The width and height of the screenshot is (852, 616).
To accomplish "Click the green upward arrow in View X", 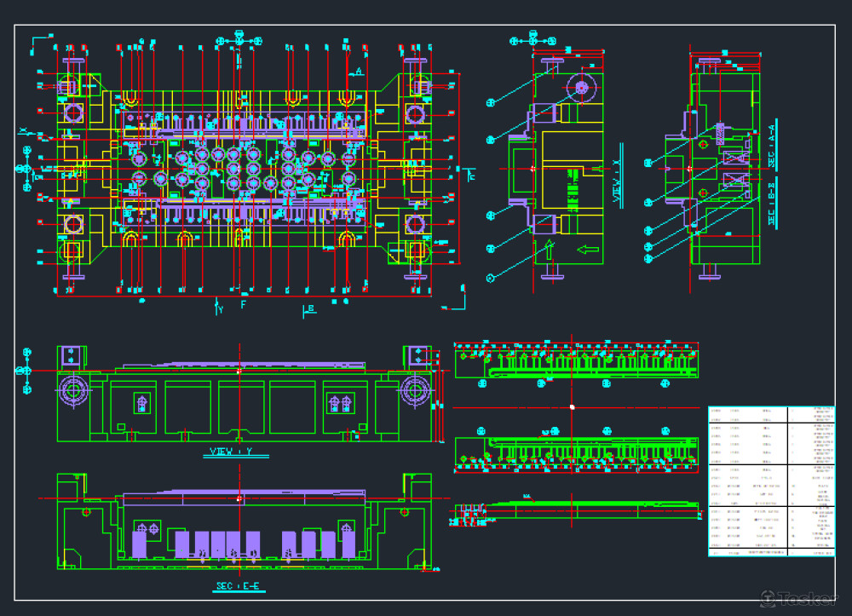I will click(x=550, y=250).
